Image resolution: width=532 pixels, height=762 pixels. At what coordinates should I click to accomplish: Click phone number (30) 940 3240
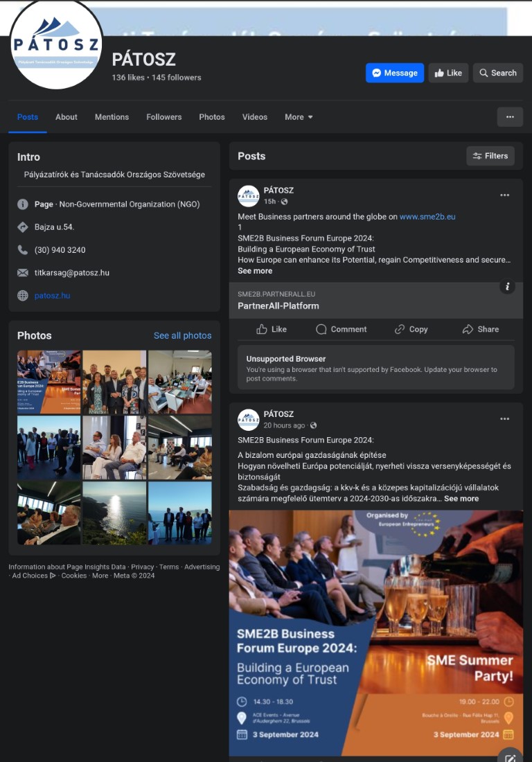coord(60,250)
